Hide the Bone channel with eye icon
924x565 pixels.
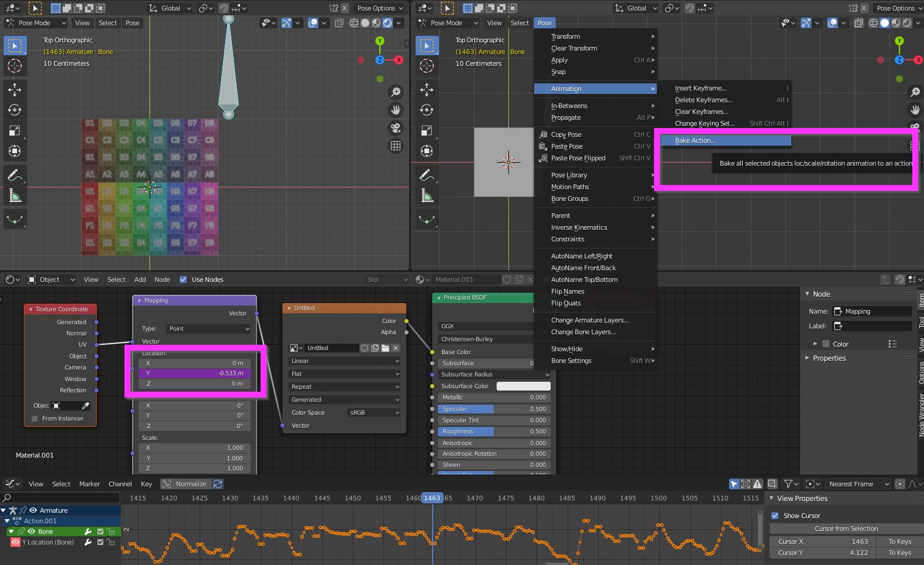click(32, 532)
